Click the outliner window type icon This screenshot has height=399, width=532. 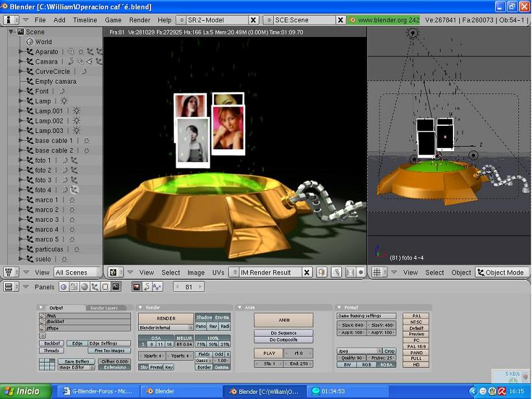pyautogui.click(x=10, y=272)
